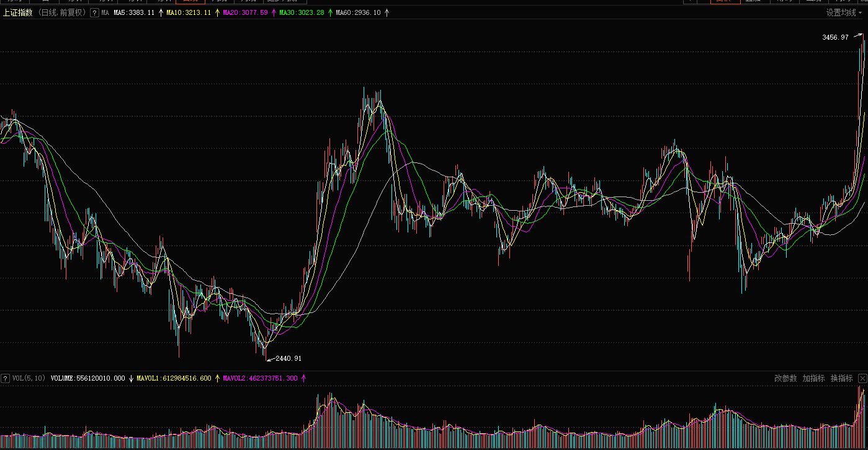Select the 上证指数 title label

coord(18,12)
